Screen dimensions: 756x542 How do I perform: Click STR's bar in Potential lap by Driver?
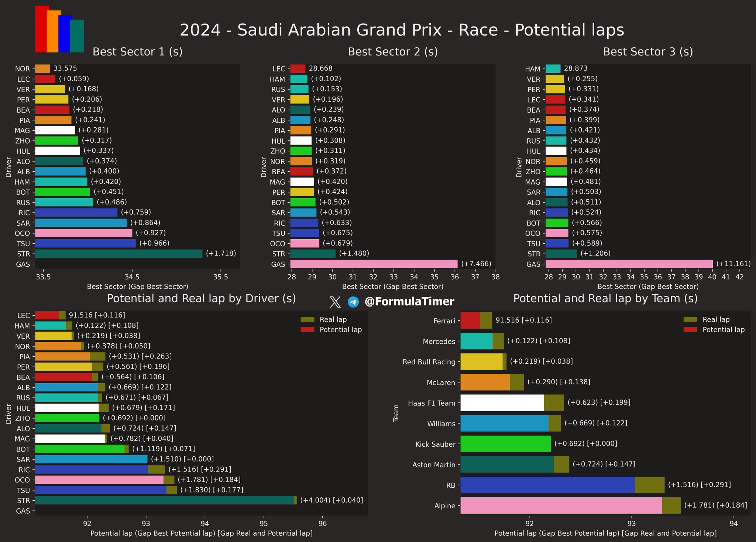pos(166,500)
